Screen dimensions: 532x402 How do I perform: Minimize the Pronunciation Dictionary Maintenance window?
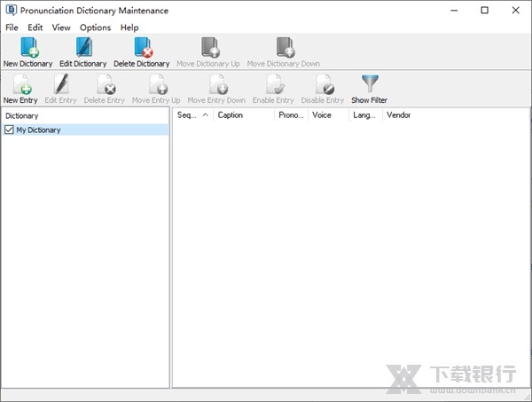tap(454, 10)
